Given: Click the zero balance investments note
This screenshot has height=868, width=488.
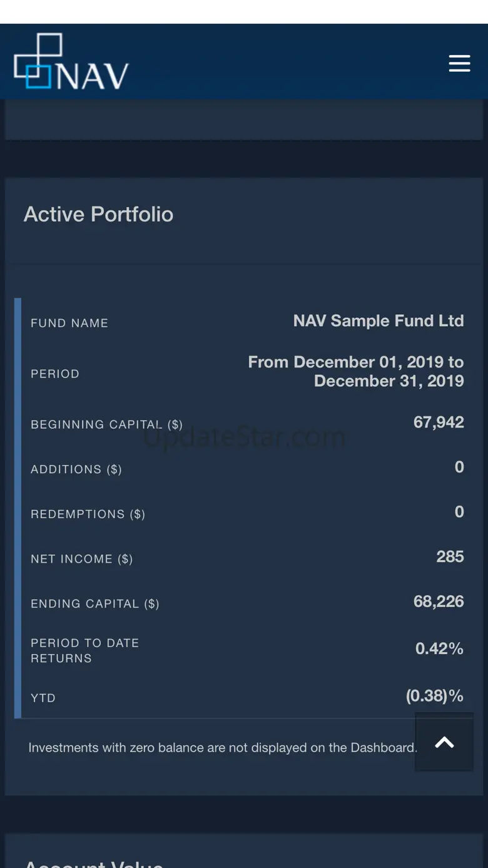Looking at the screenshot, I should pos(222,747).
